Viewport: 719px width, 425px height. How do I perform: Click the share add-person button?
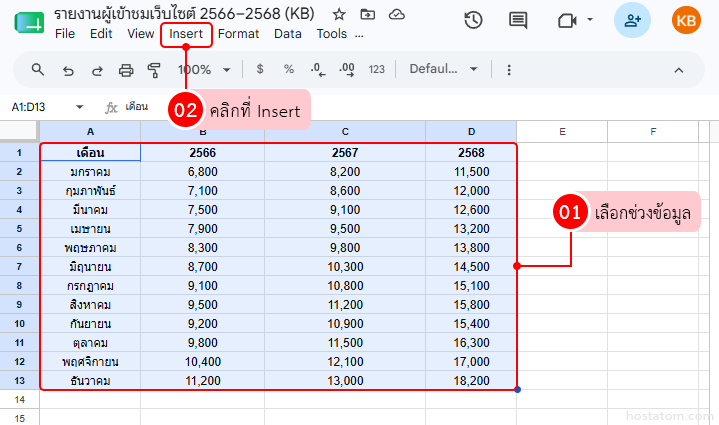coord(632,20)
